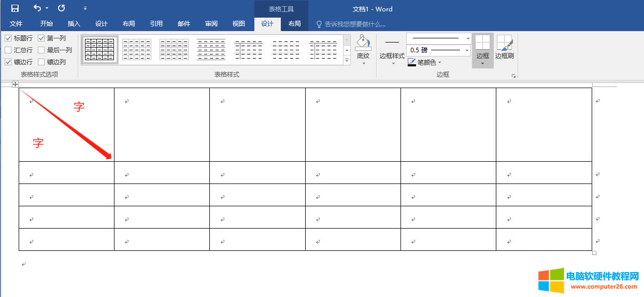Screen dimensions: 644x297
Task: Open the 0.5 磅 line weight dropdown
Action: click(467, 50)
